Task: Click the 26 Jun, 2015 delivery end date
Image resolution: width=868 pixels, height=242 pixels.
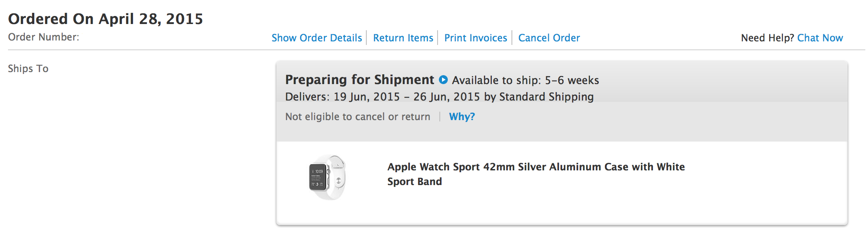Action: point(446,97)
